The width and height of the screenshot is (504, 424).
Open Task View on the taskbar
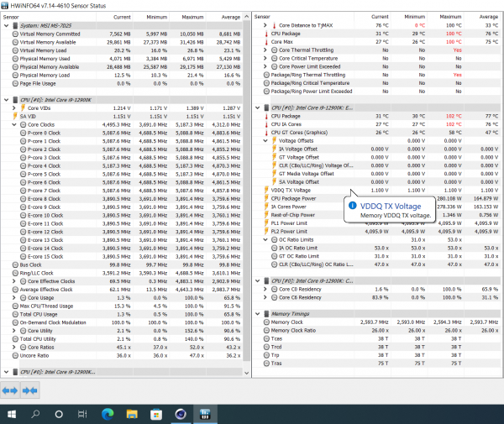coord(82,415)
